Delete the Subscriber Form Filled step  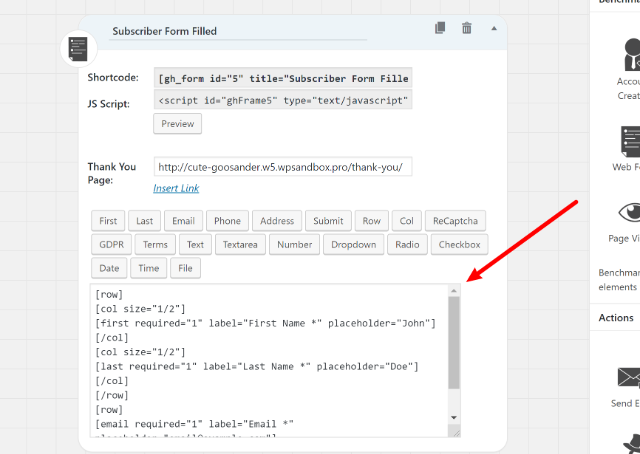[467, 28]
